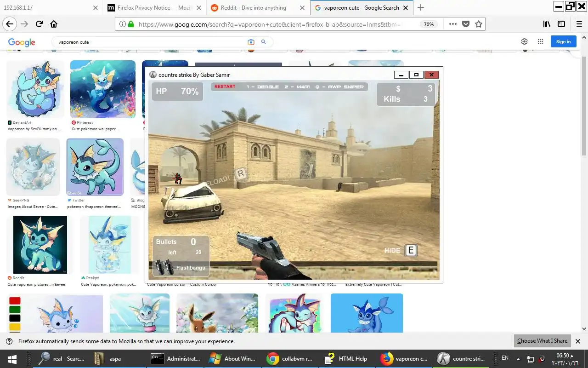588x368 pixels.
Task: Bookmark this page with the star icon
Action: (479, 24)
